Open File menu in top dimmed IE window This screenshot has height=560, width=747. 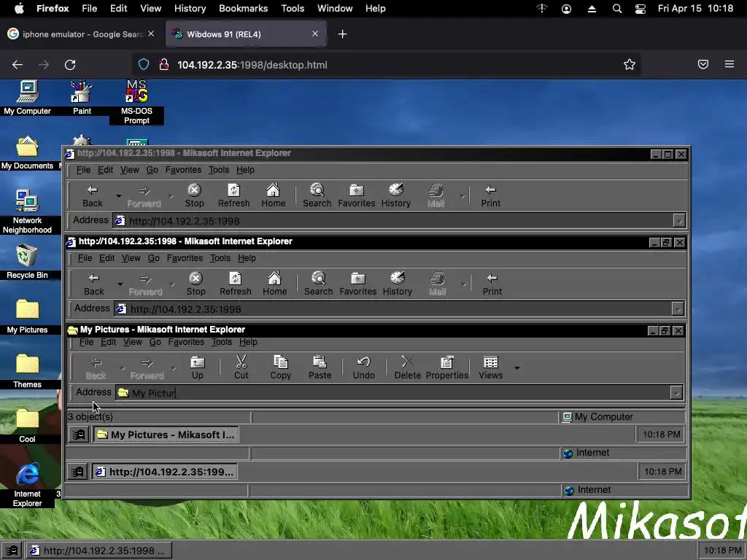[x=83, y=170]
